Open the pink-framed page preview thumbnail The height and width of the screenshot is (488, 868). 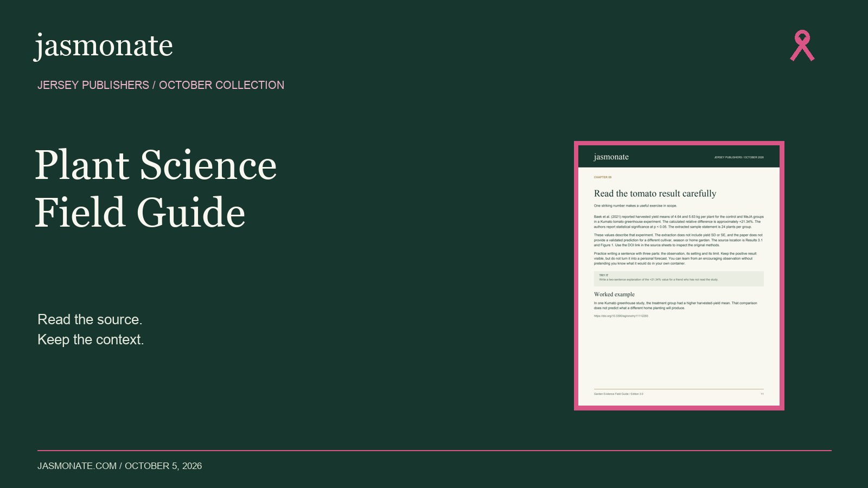(679, 275)
